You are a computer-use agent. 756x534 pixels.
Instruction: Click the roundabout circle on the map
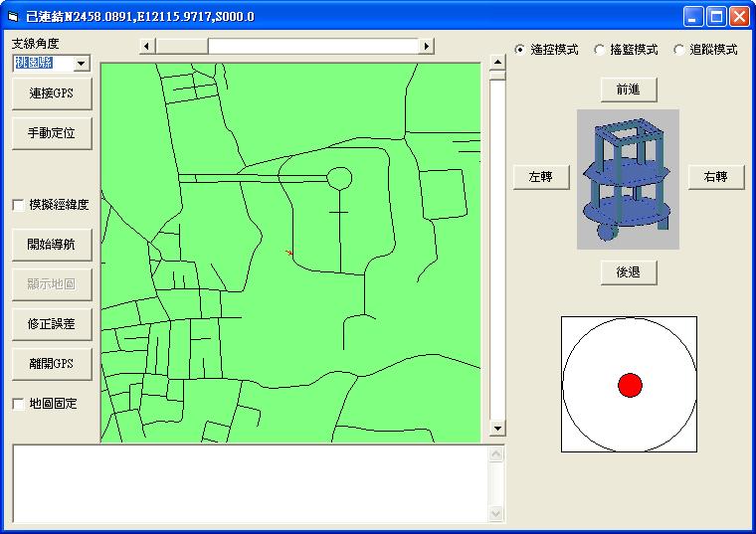(x=339, y=178)
